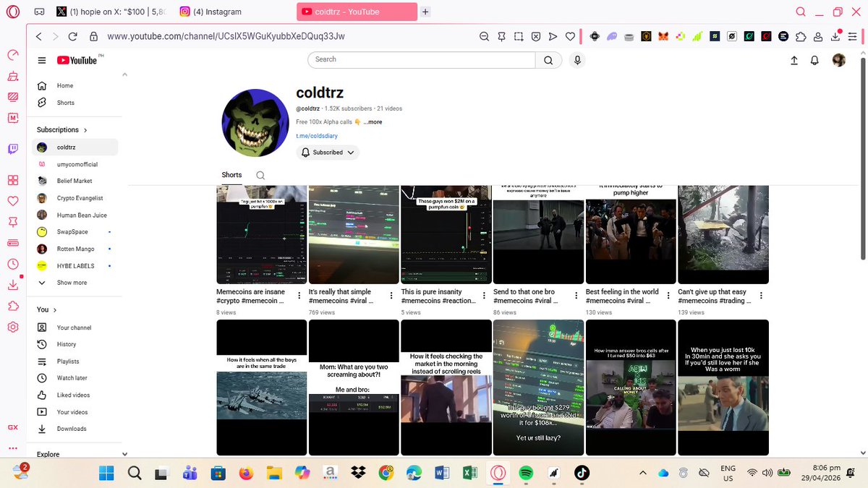
Task: Expand the channel description with ...more
Action: coord(373,122)
